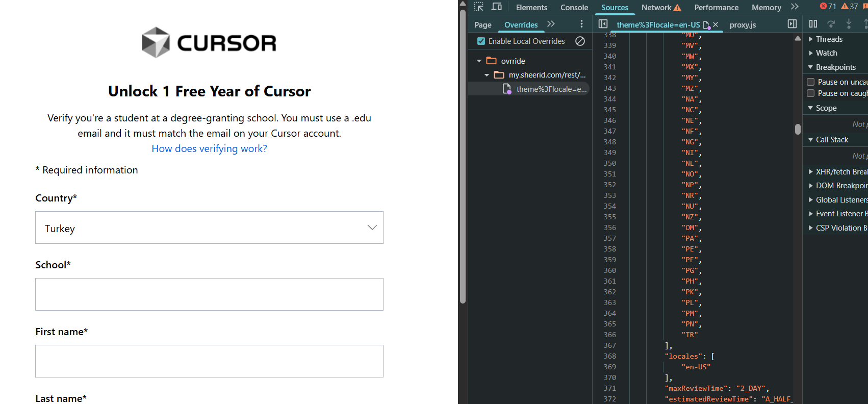Uncheck Enable Local Overrides
The width and height of the screenshot is (868, 404).
pos(481,41)
